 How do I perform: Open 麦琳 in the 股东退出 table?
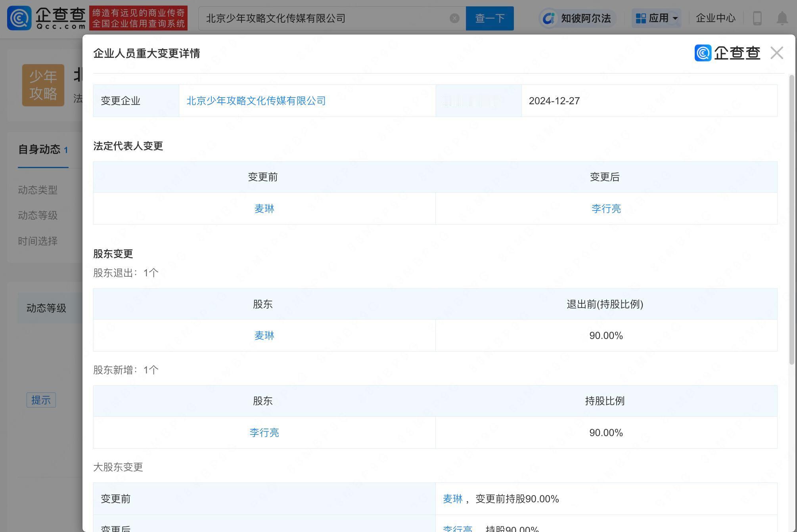tap(264, 335)
